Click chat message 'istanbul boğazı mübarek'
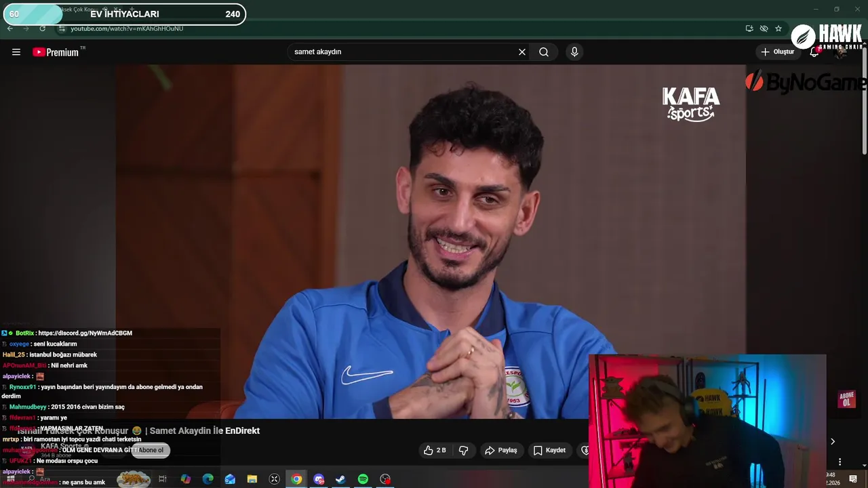Screen dimensions: 868x488 63,354
